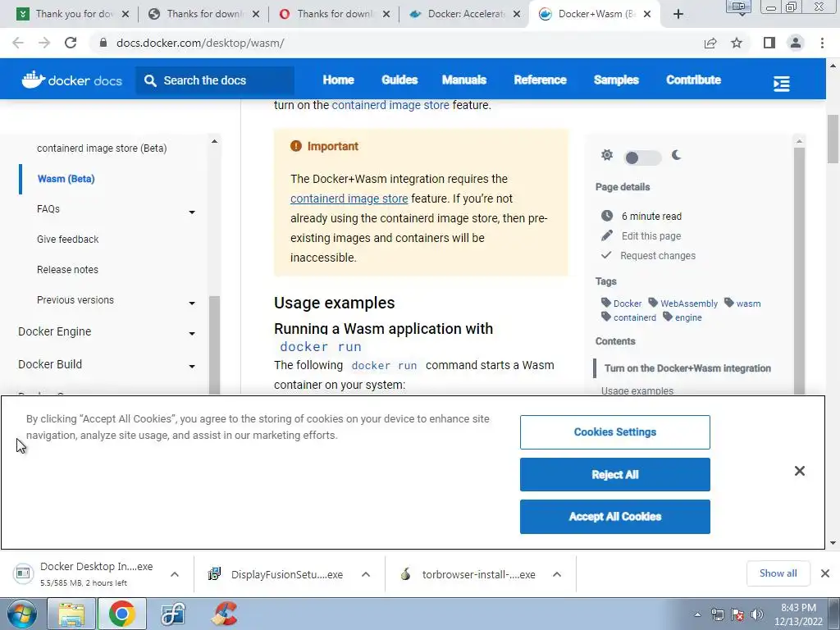Open Release notes in sidebar
The image size is (840, 630).
pyautogui.click(x=67, y=269)
